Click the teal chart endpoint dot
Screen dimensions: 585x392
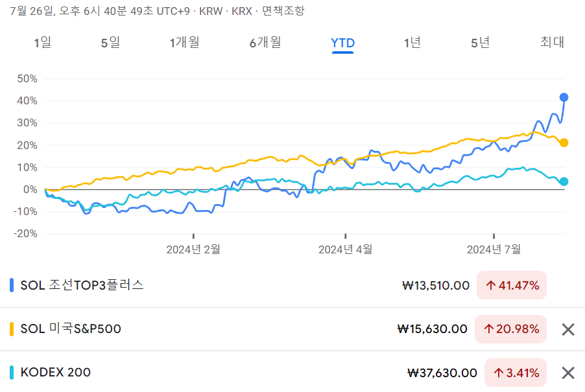click(564, 181)
